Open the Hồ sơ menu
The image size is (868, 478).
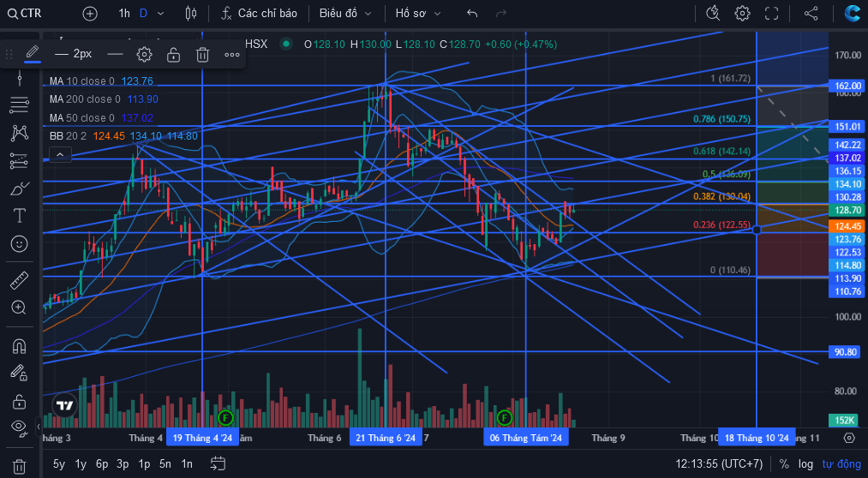click(418, 14)
